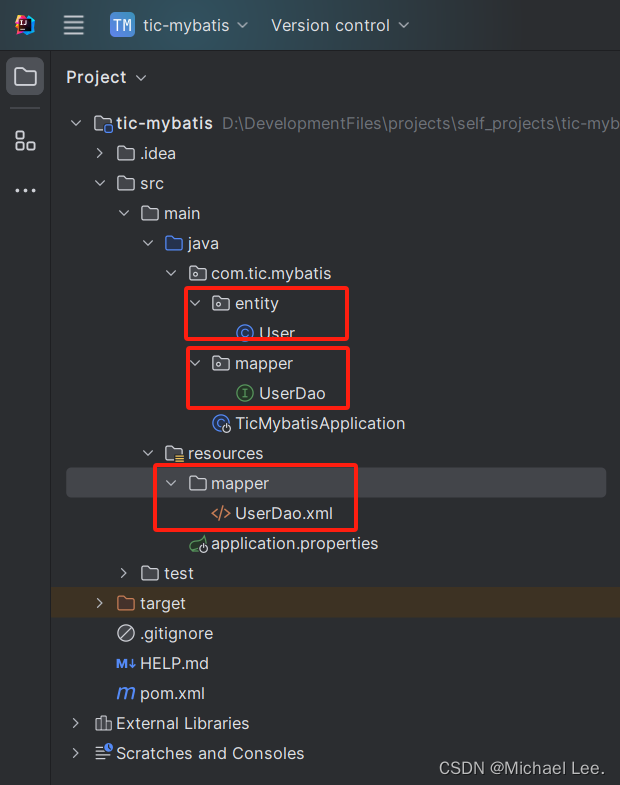Click the entity package icon
This screenshot has width=620, height=785.
[221, 303]
